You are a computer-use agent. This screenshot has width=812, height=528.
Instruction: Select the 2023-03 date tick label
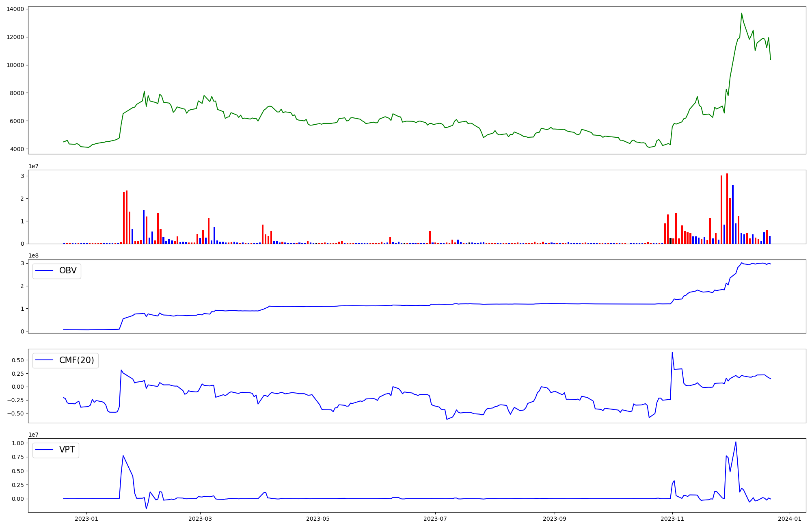click(201, 519)
